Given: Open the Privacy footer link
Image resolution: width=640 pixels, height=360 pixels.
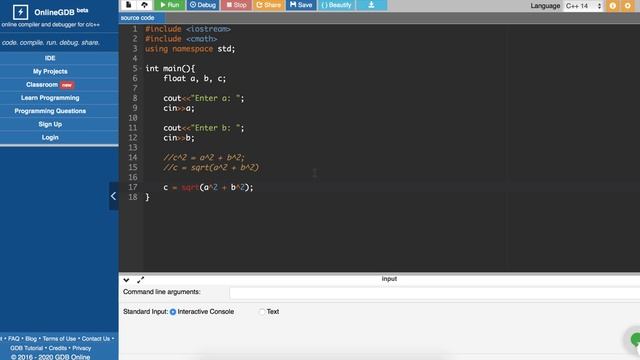Looking at the screenshot, I should [x=82, y=348].
